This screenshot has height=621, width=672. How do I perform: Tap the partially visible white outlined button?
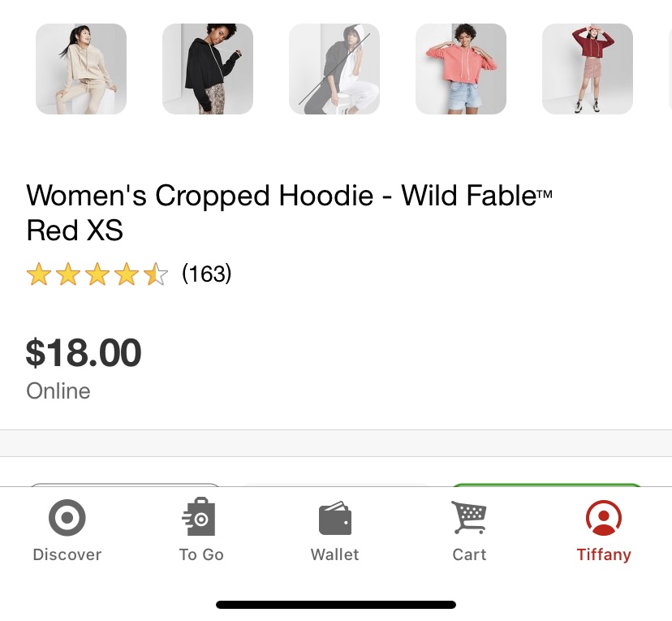click(x=124, y=485)
